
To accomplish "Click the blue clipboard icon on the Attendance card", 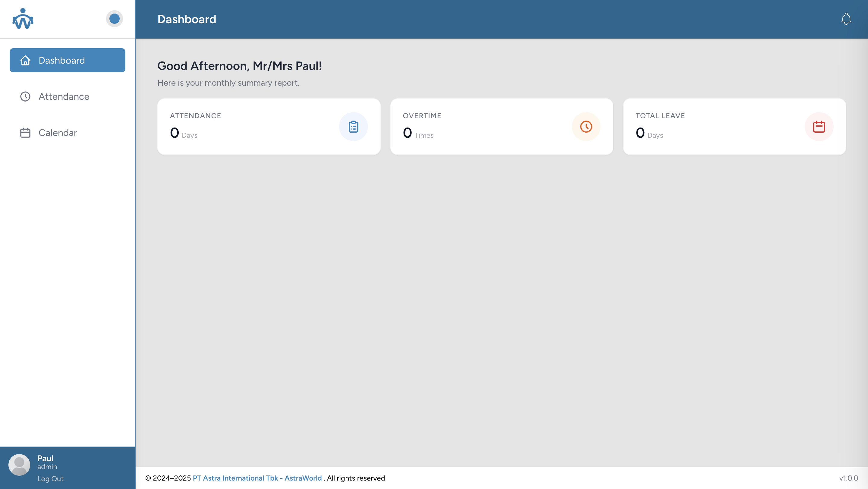I will click(353, 127).
